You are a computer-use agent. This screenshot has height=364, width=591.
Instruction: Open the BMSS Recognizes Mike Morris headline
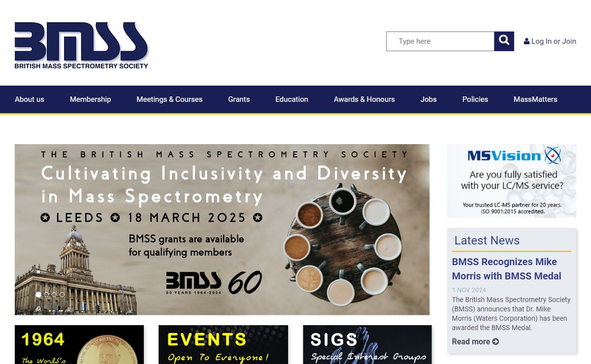coord(507,269)
